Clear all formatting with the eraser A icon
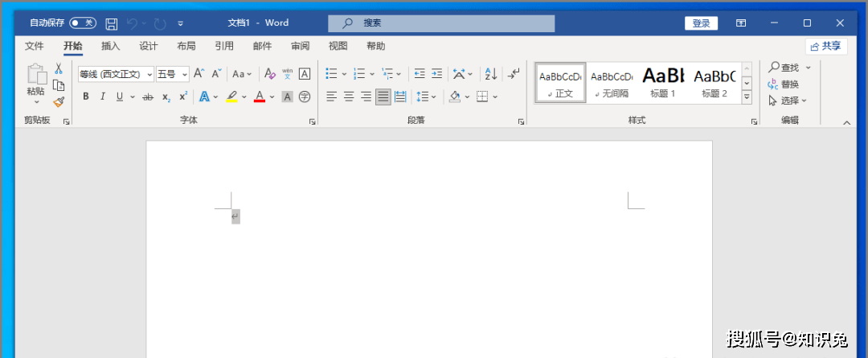 tap(269, 74)
